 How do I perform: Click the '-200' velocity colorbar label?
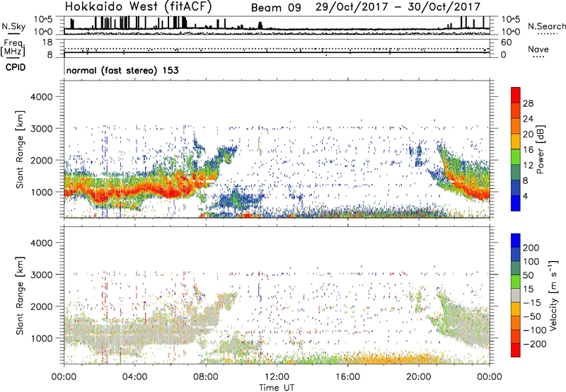(x=534, y=344)
